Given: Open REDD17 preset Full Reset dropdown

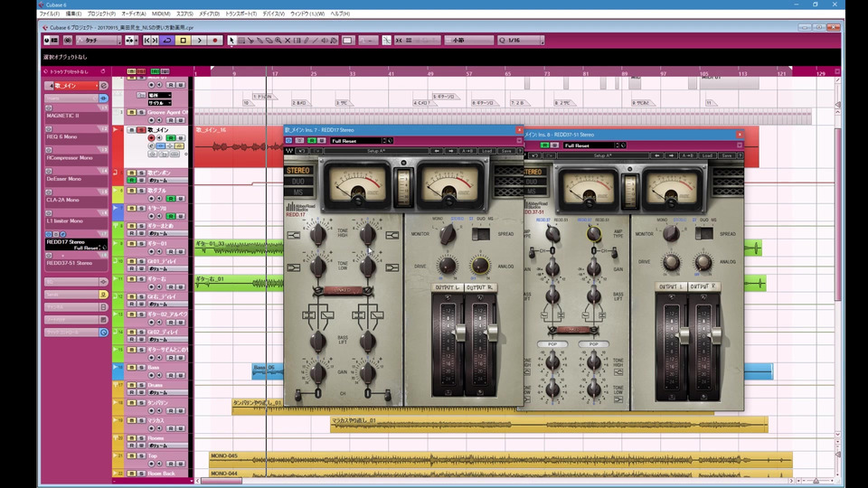Looking at the screenshot, I should click(356, 141).
